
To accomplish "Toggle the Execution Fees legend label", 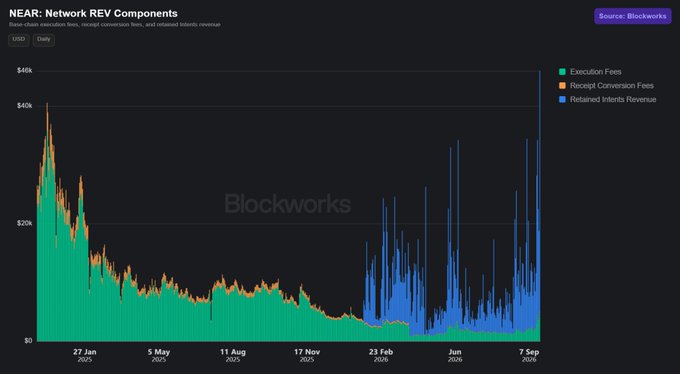I will pos(595,72).
